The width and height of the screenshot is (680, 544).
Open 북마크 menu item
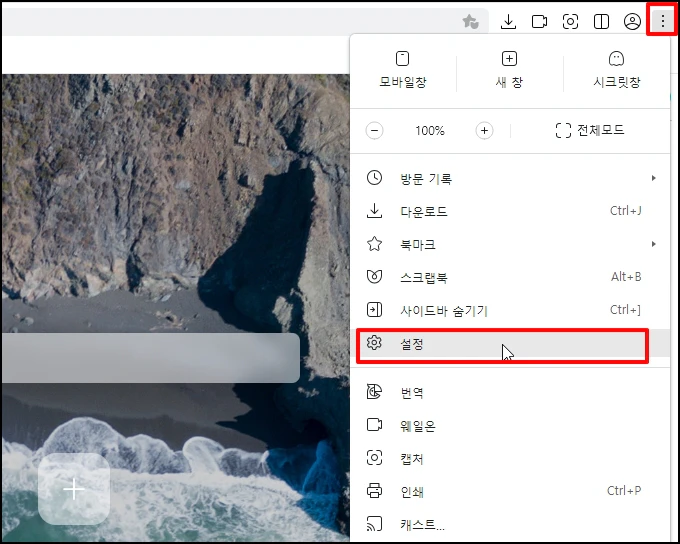click(510, 244)
